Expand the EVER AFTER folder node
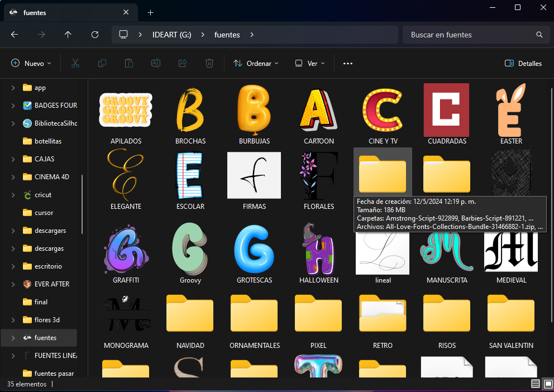The height and width of the screenshot is (392, 554). pos(13,284)
